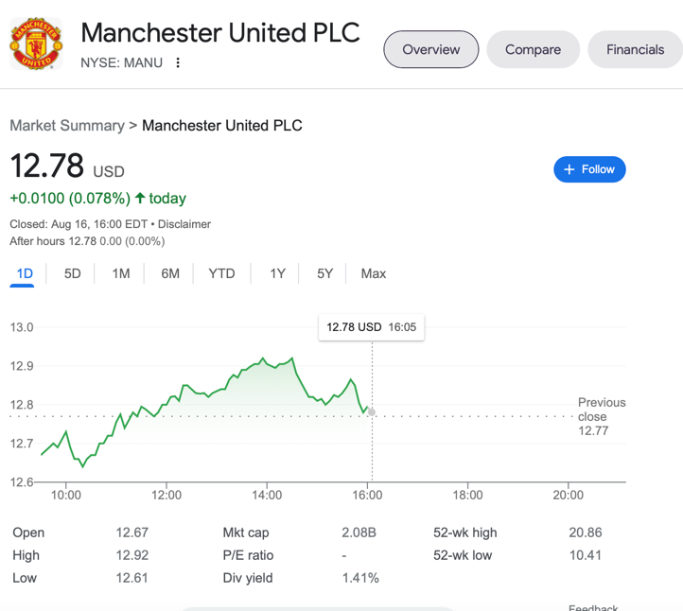Select the 1Y chart range
The width and height of the screenshot is (683, 611).
(x=277, y=273)
